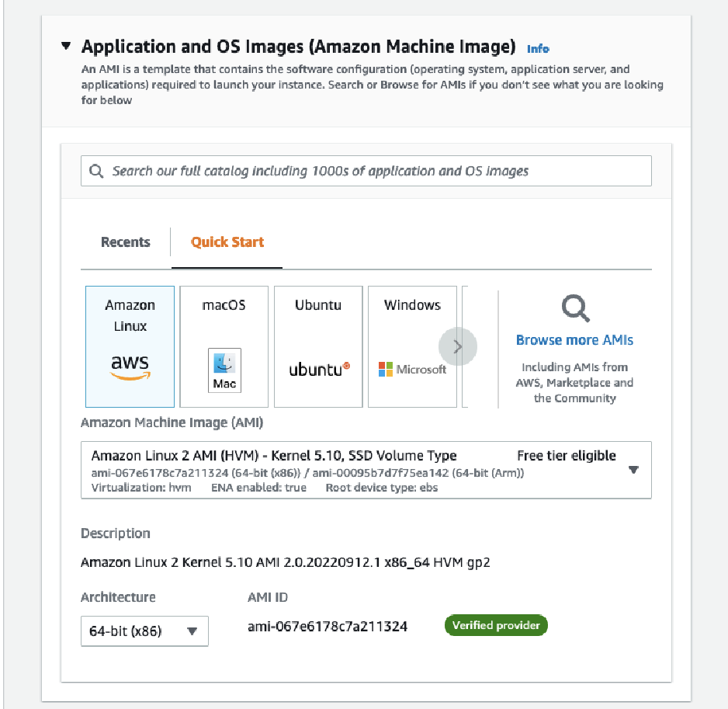This screenshot has width=728, height=709.
Task: Click the large Browse AMIs magnifier icon
Action: point(575,308)
